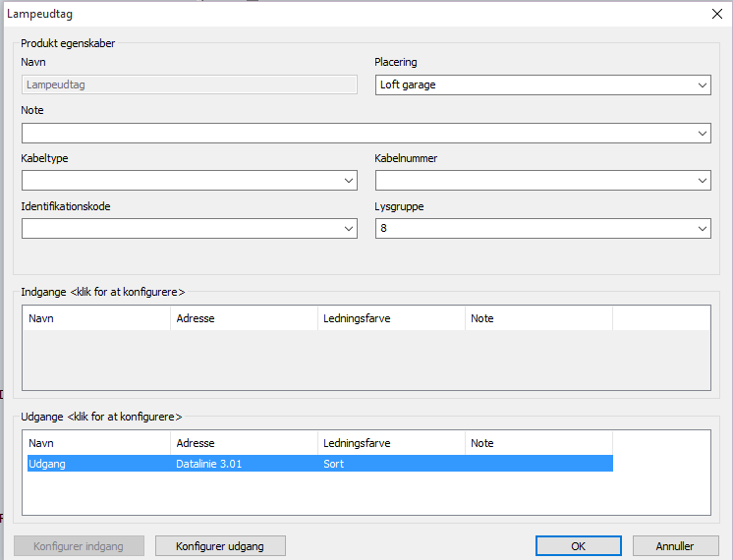Expand the Kabelnummer dropdown
This screenshot has height=560, width=733.
(702, 181)
